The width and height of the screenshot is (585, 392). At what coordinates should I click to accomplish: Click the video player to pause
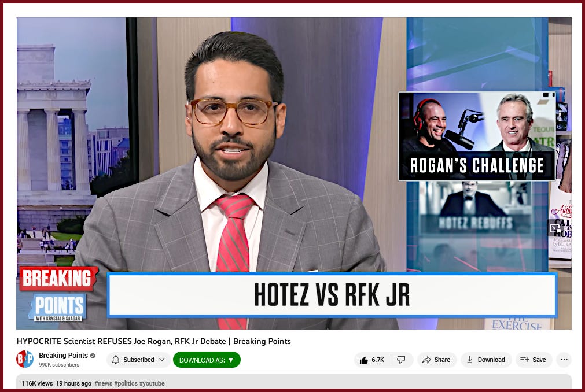tap(293, 173)
